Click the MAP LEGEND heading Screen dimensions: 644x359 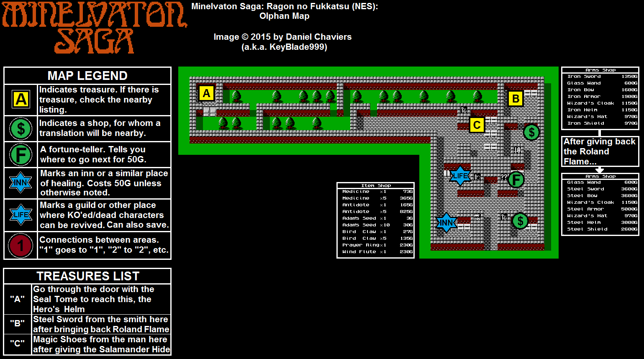point(87,76)
